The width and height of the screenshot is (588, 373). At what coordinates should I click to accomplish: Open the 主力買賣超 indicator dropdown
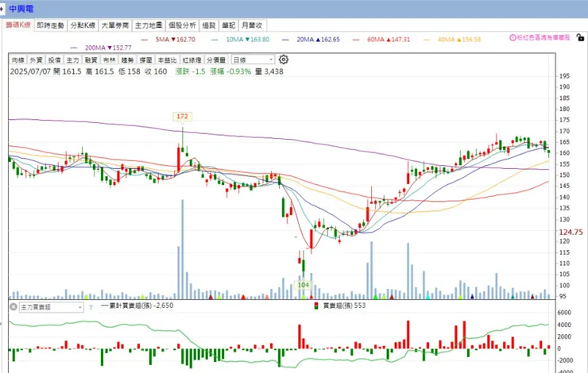tap(51, 307)
